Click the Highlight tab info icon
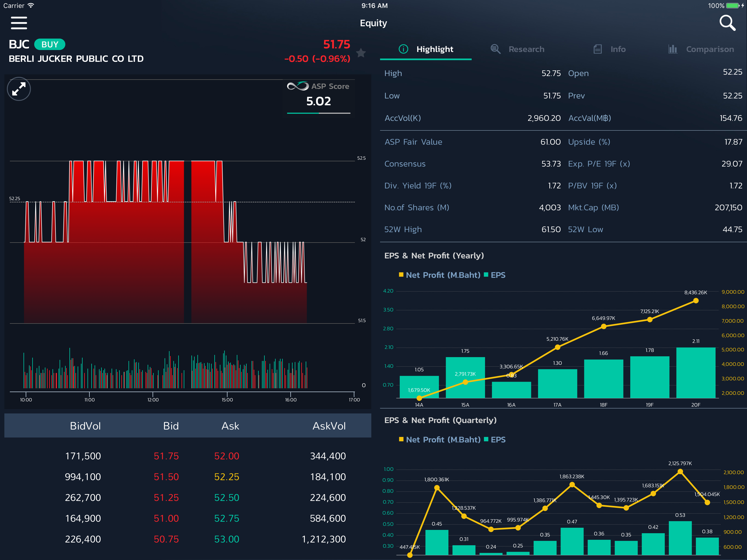 pos(403,49)
